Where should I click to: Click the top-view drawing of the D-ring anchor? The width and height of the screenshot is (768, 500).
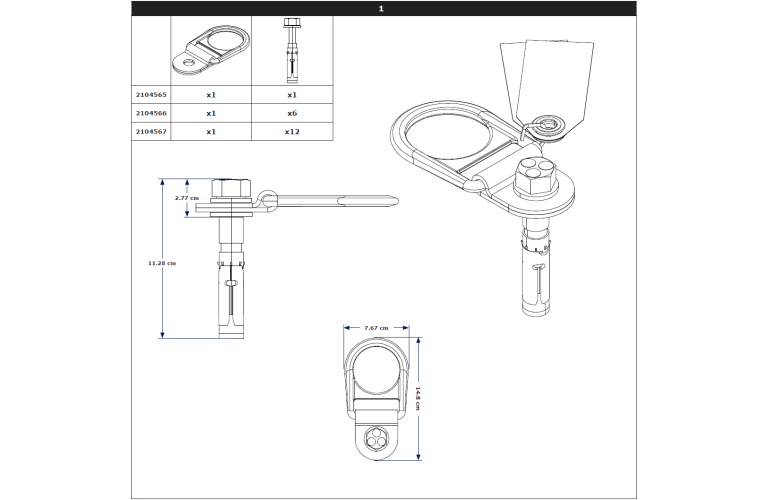click(x=376, y=399)
